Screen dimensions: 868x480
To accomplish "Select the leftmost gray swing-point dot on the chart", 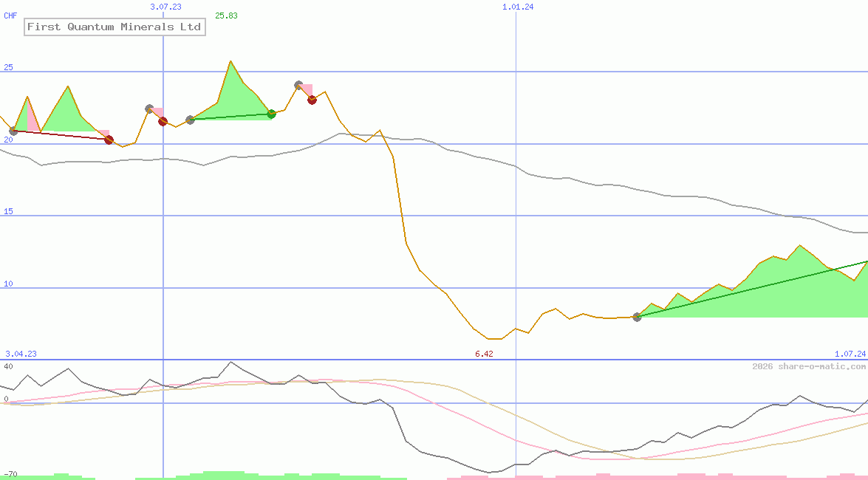I will (13, 132).
